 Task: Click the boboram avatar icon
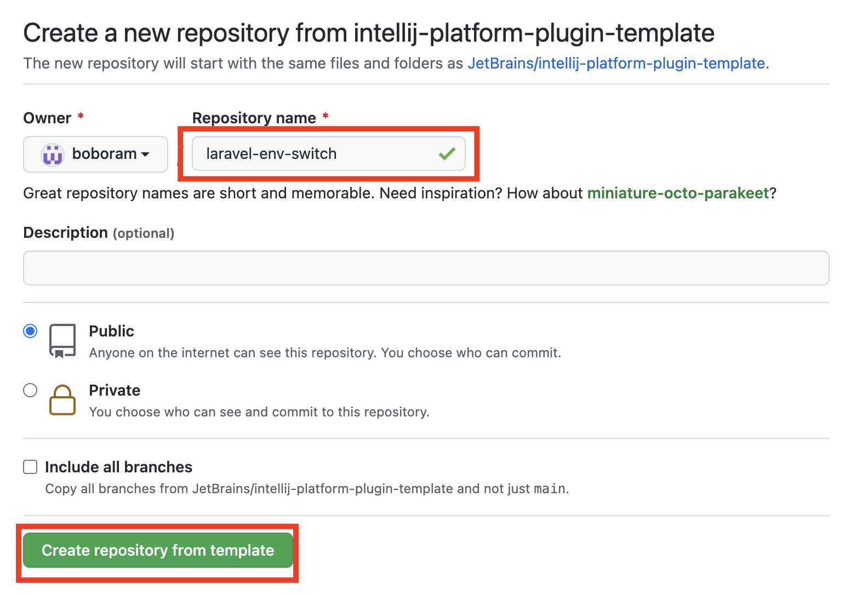point(53,155)
